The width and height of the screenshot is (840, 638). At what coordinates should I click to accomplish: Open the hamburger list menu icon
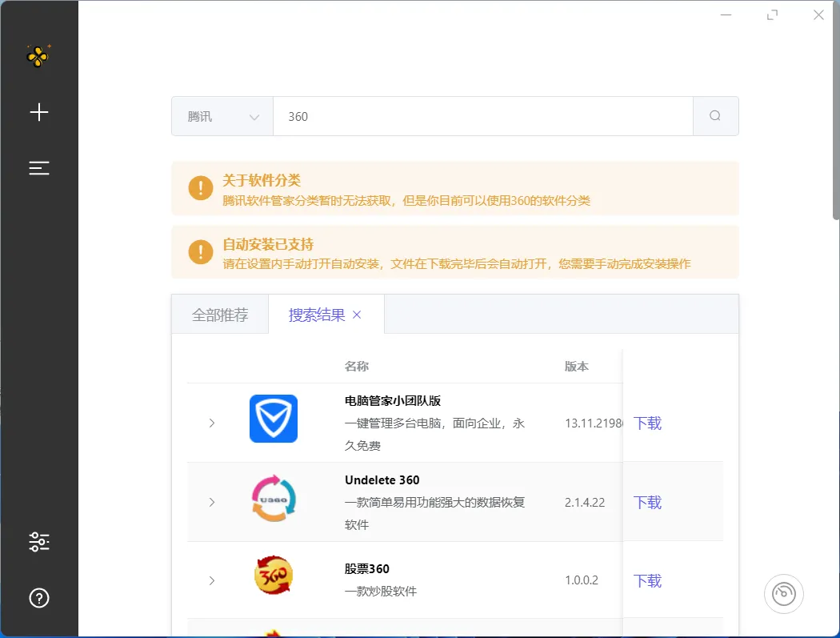(38, 168)
